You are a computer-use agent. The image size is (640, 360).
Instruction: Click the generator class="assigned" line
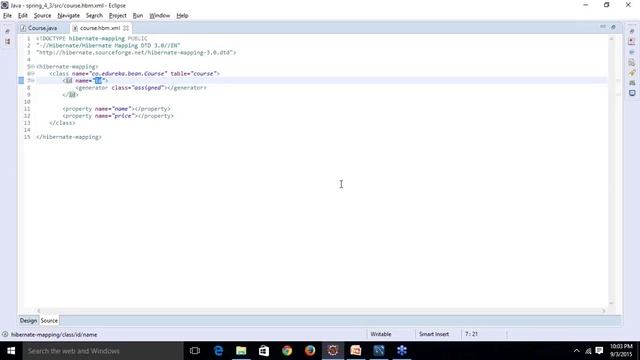(141, 88)
